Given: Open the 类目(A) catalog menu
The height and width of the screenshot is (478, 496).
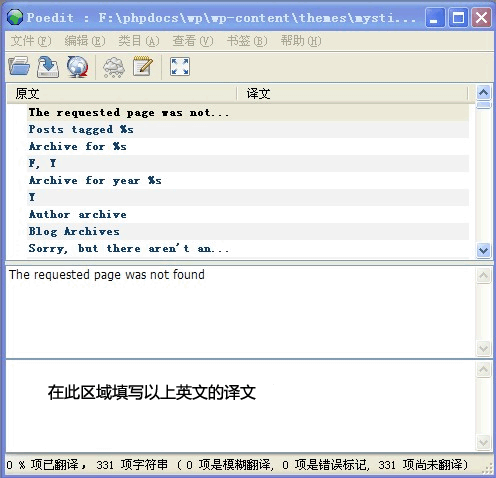Looking at the screenshot, I should 139,41.
